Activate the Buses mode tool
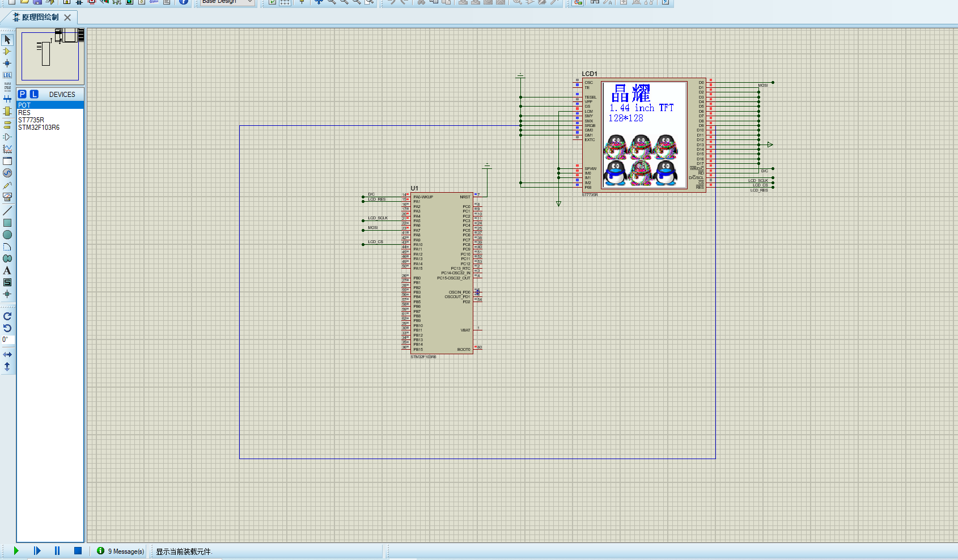 coord(7,99)
